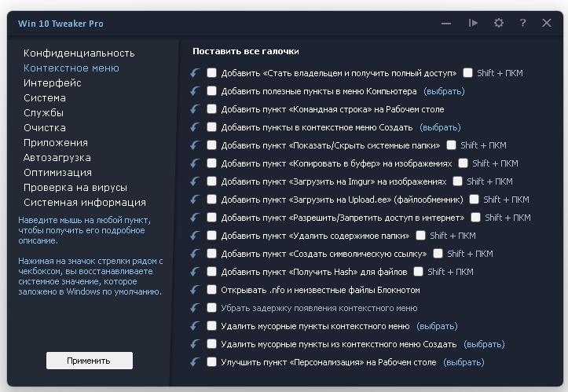Click the play/run icon in title bar
568x392 pixels.
tap(473, 24)
